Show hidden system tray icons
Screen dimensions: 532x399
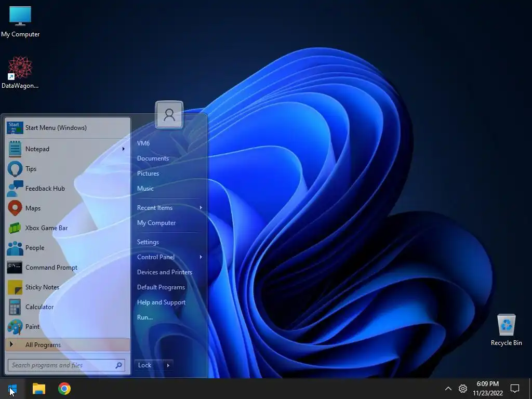448,389
